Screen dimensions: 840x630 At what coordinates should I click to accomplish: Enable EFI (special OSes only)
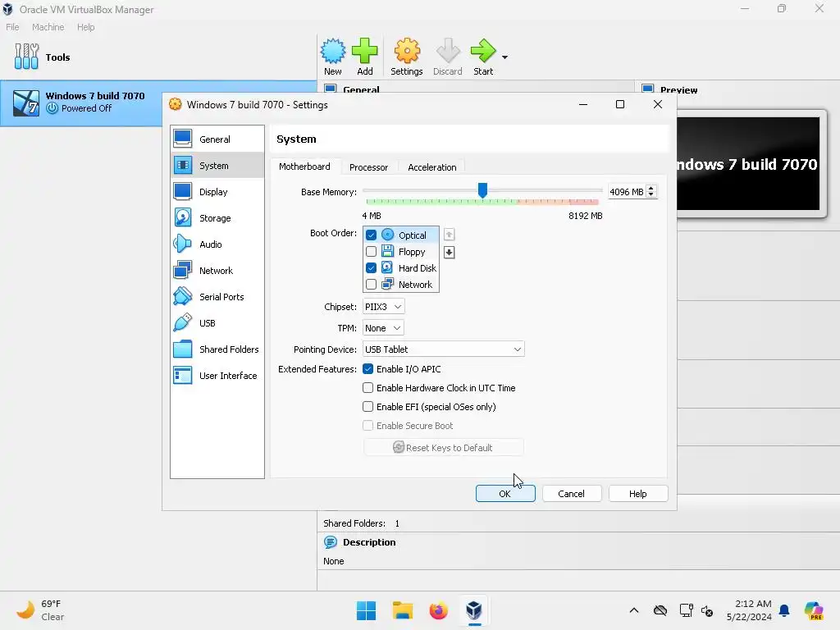click(368, 407)
